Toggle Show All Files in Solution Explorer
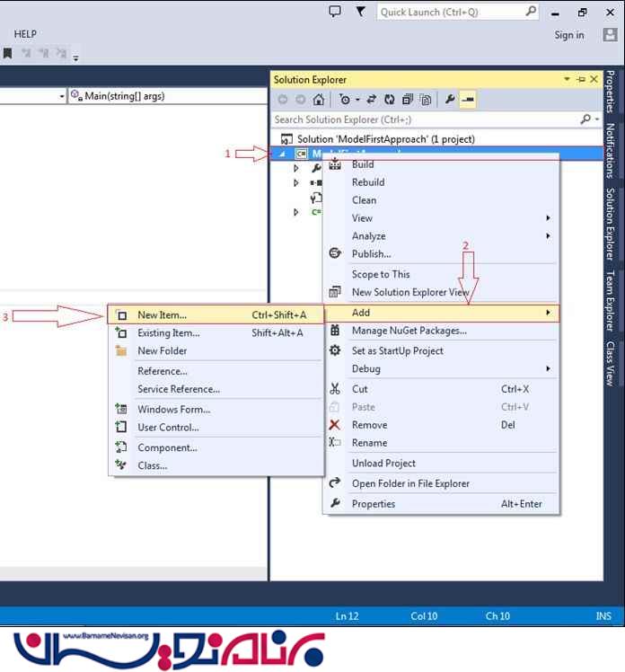This screenshot has width=625, height=672. 426,100
